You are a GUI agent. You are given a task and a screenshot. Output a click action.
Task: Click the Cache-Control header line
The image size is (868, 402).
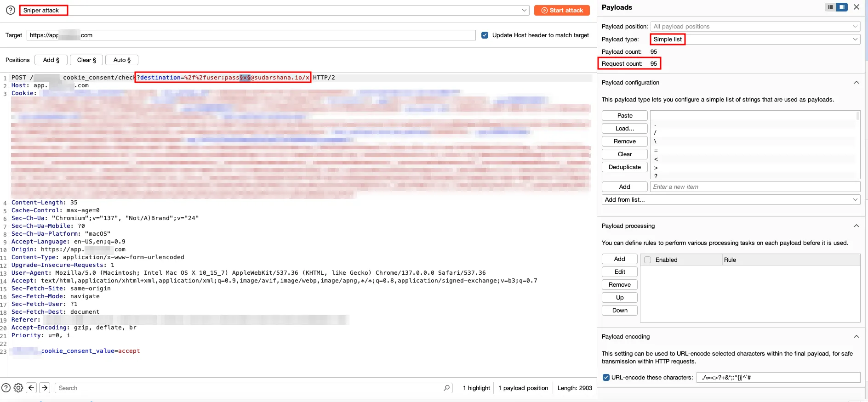click(x=56, y=210)
